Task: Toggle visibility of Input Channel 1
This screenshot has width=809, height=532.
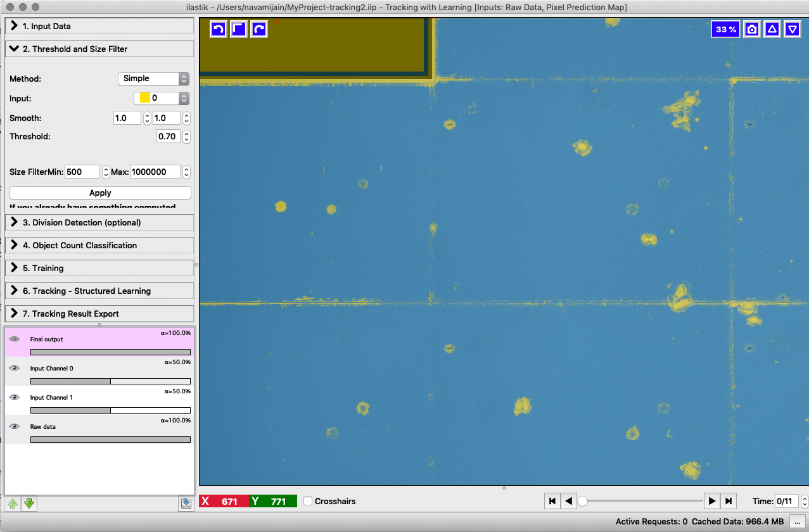Action: [x=15, y=397]
